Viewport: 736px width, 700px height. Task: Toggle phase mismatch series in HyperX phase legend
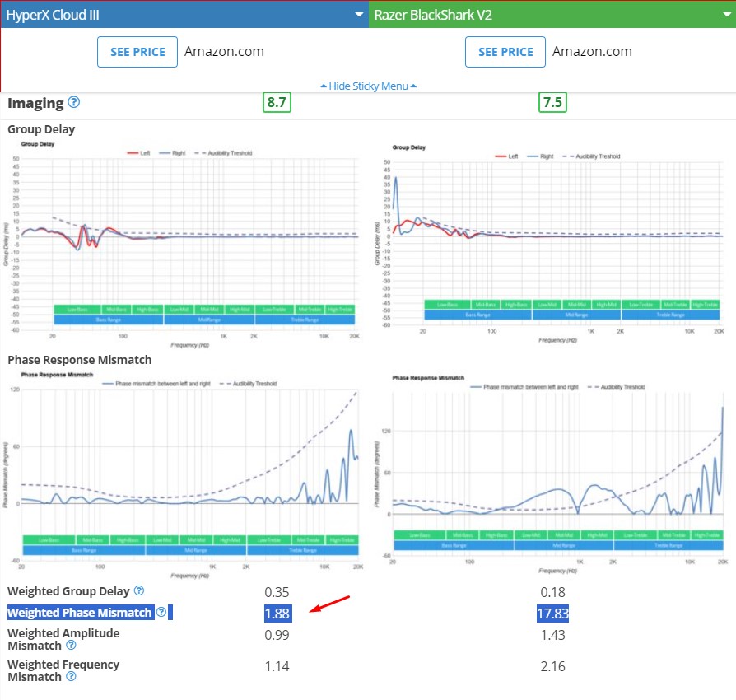156,384
